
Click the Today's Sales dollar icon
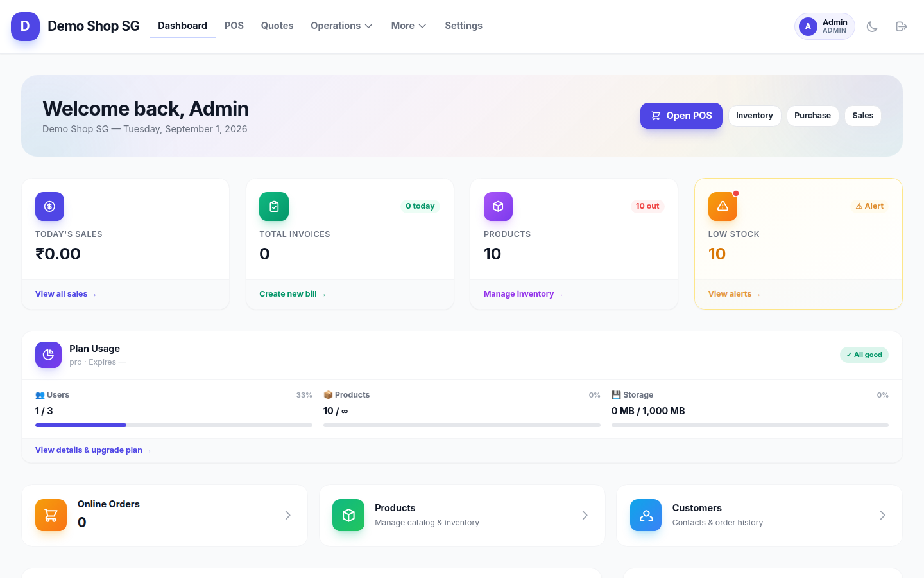[x=49, y=206]
